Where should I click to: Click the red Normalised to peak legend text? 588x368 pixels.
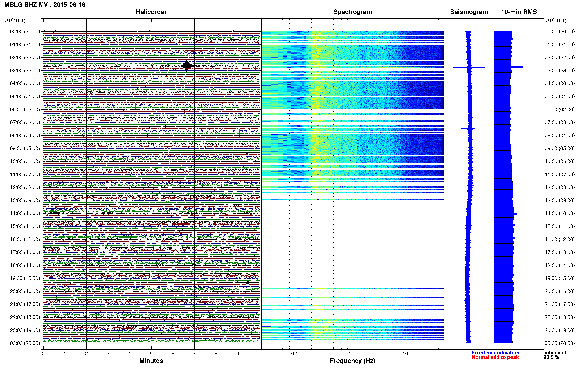click(x=495, y=357)
